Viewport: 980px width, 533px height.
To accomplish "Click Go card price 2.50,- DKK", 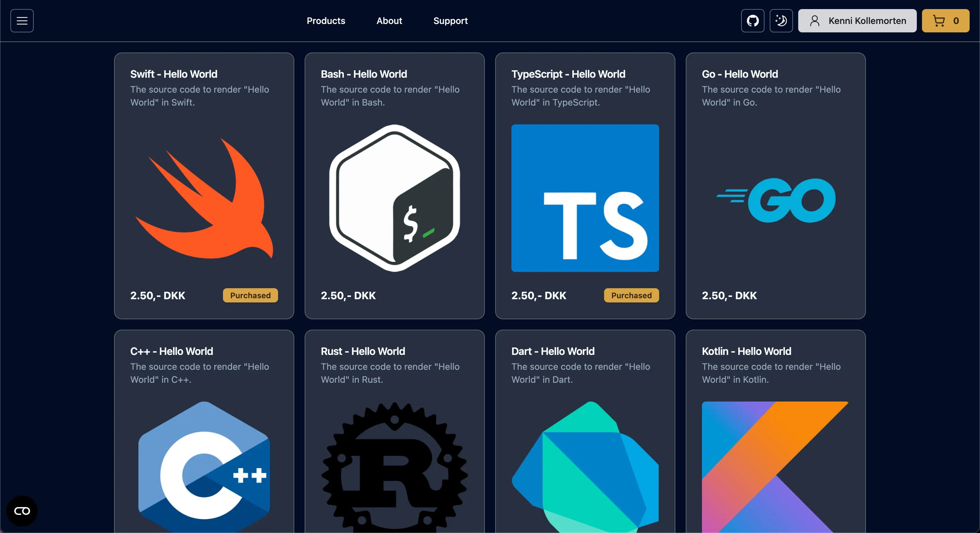I will pos(729,295).
